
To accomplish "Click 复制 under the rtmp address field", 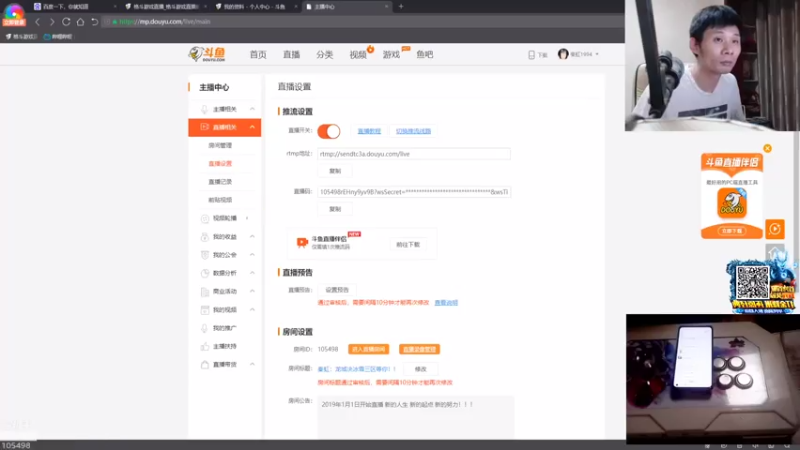I will tap(335, 171).
